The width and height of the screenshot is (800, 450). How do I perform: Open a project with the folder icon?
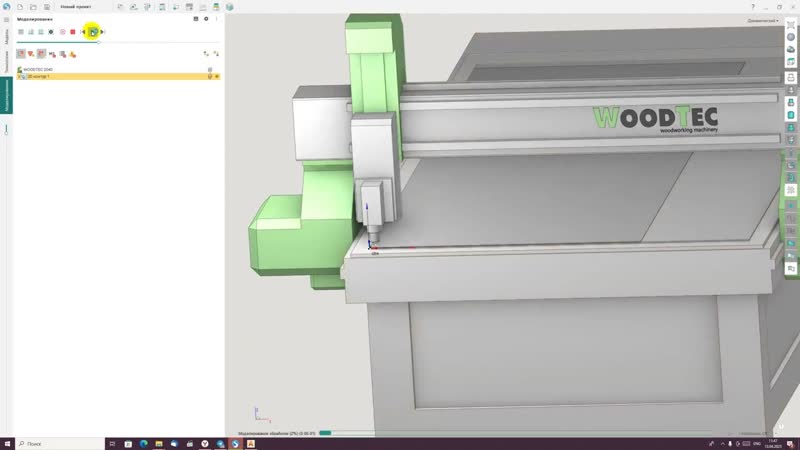coord(33,7)
